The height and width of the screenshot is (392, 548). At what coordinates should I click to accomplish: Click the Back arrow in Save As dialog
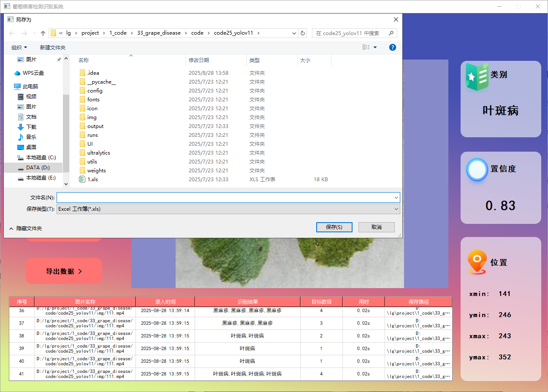(12, 33)
